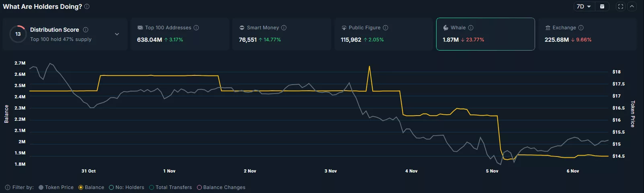Click the balance spike near 3 Nov
This screenshot has height=193, width=644.
[x=369, y=67]
